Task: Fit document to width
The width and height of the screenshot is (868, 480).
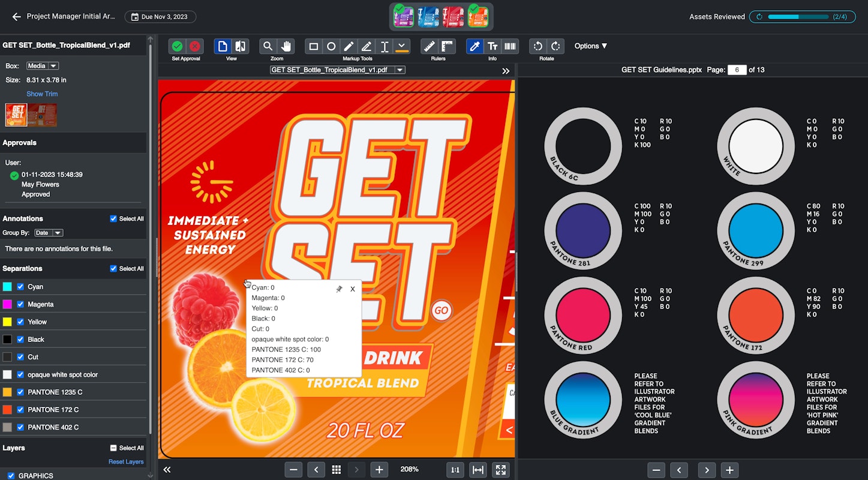Action: point(478,470)
